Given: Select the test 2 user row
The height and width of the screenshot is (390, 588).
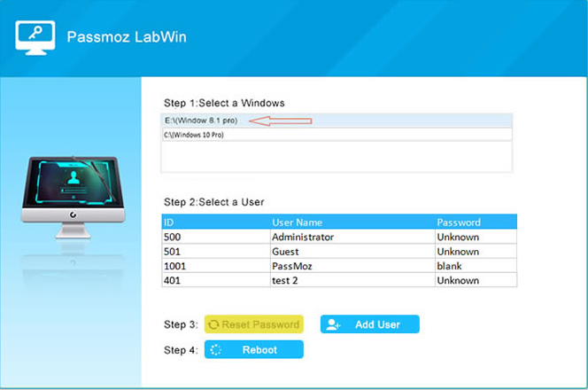Looking at the screenshot, I should pyautogui.click(x=339, y=280).
